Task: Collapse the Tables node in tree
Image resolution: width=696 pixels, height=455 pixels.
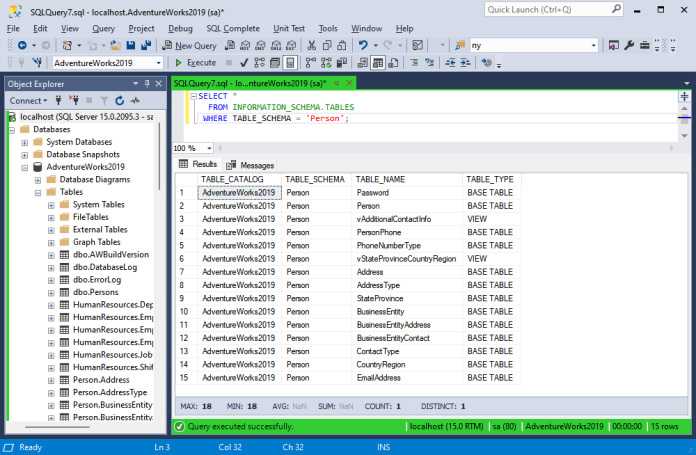Action: coord(38,192)
